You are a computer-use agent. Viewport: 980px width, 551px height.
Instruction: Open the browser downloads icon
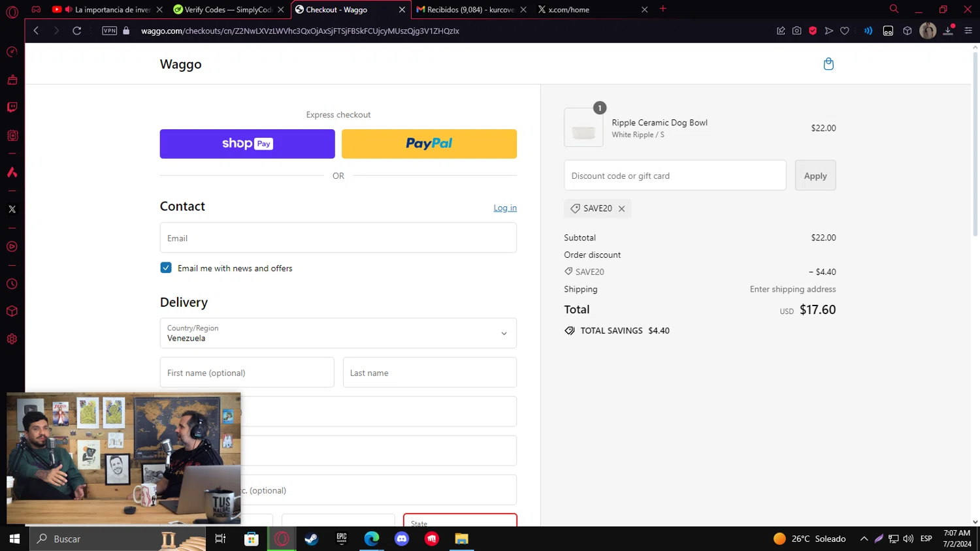948,31
